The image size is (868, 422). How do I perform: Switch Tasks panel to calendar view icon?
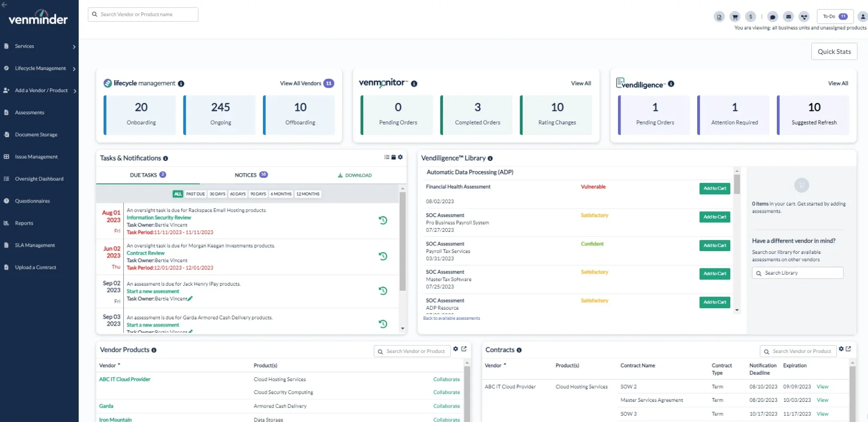pyautogui.click(x=393, y=157)
